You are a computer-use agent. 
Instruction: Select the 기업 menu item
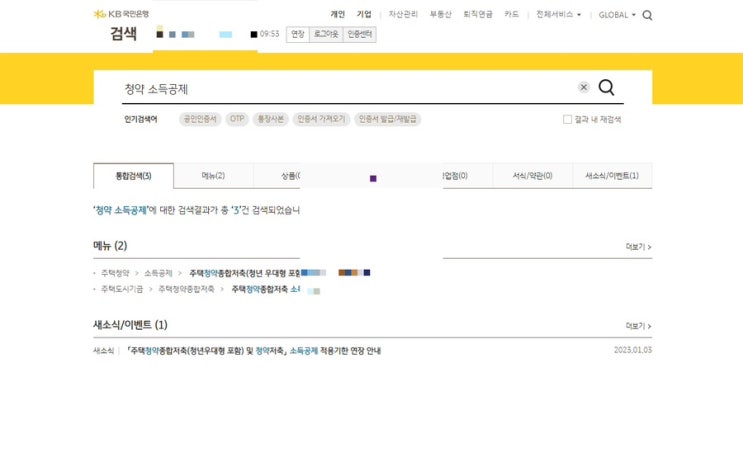[364, 14]
